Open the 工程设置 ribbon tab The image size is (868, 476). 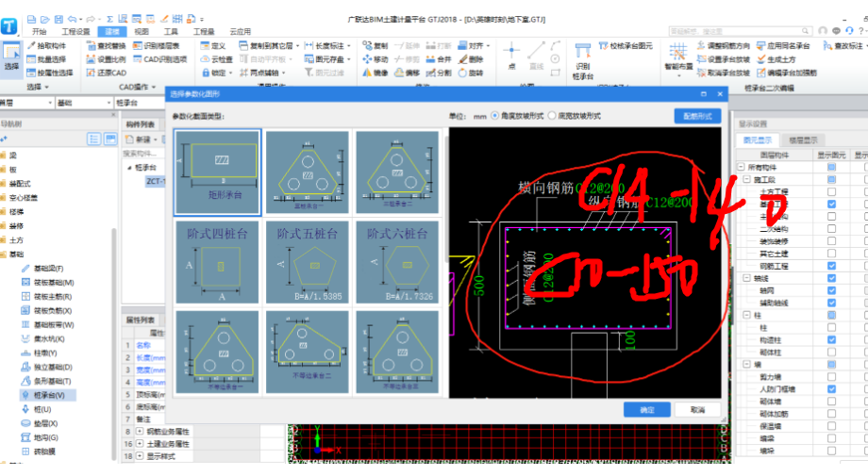[75, 31]
